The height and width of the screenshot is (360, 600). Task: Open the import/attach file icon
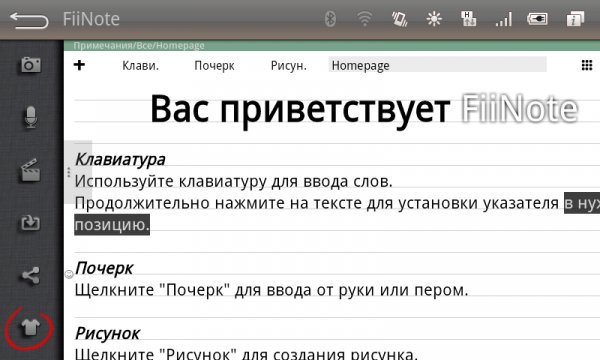[30, 223]
